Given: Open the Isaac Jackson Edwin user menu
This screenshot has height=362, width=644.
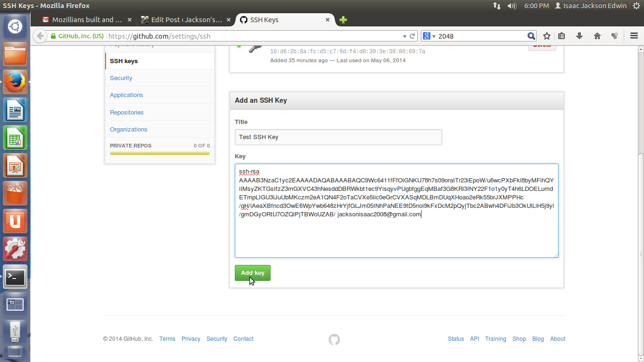Looking at the screenshot, I should 591,6.
